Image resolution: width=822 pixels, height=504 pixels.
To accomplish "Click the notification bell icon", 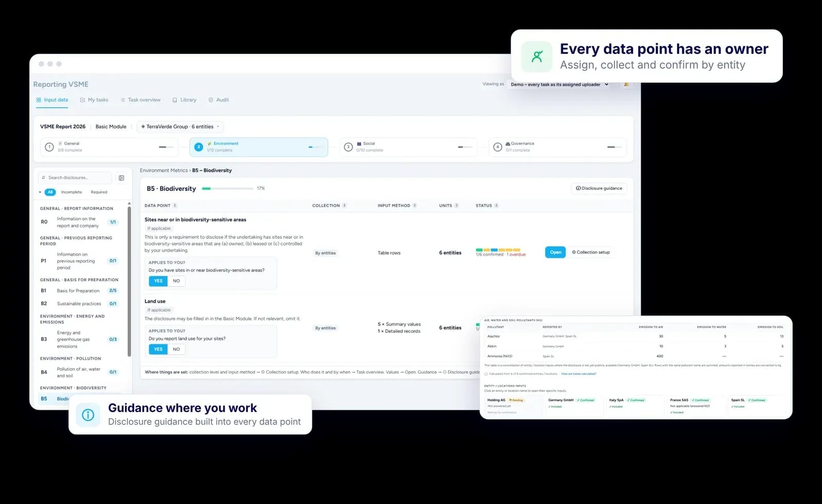I will tap(626, 84).
